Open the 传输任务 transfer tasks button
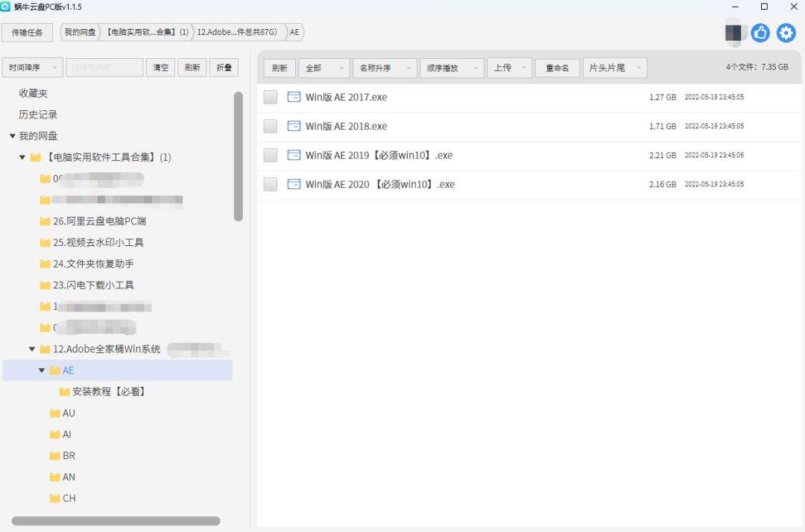The image size is (805, 532). pos(28,32)
